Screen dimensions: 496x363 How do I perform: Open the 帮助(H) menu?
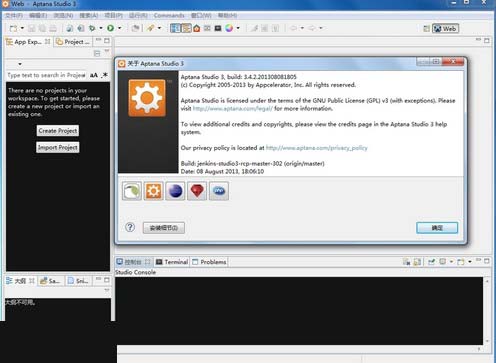point(227,16)
